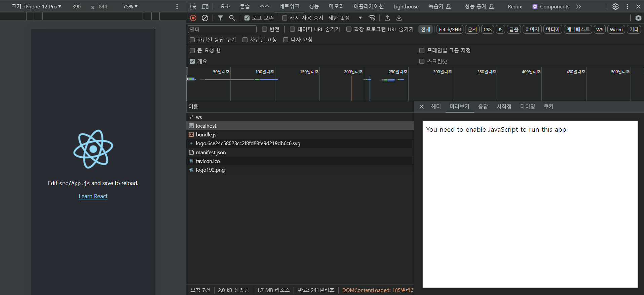Click the Learn React link
Screen dimensions: 644x295
coord(93,196)
